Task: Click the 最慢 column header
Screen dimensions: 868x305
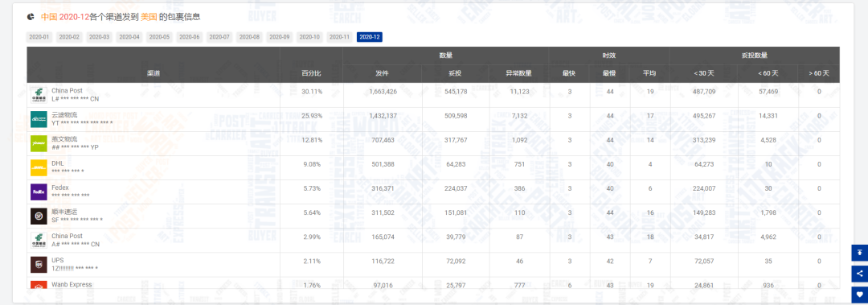Action: pos(609,73)
